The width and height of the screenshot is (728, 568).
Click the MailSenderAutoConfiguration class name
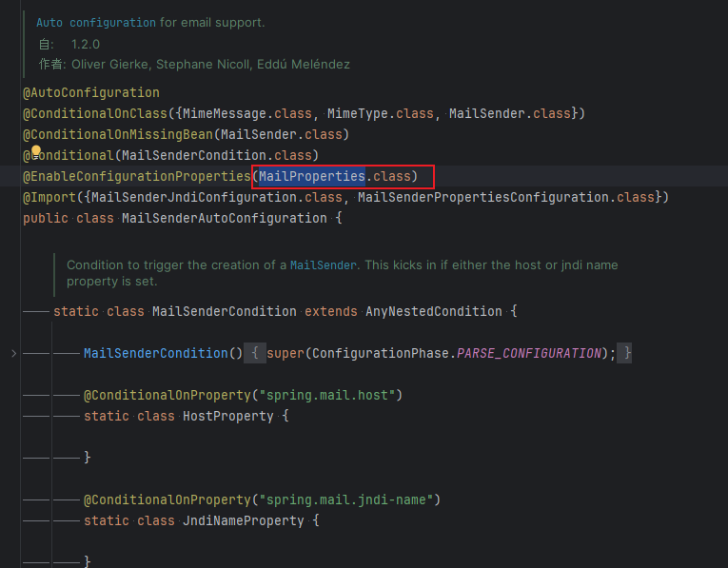pos(225,218)
